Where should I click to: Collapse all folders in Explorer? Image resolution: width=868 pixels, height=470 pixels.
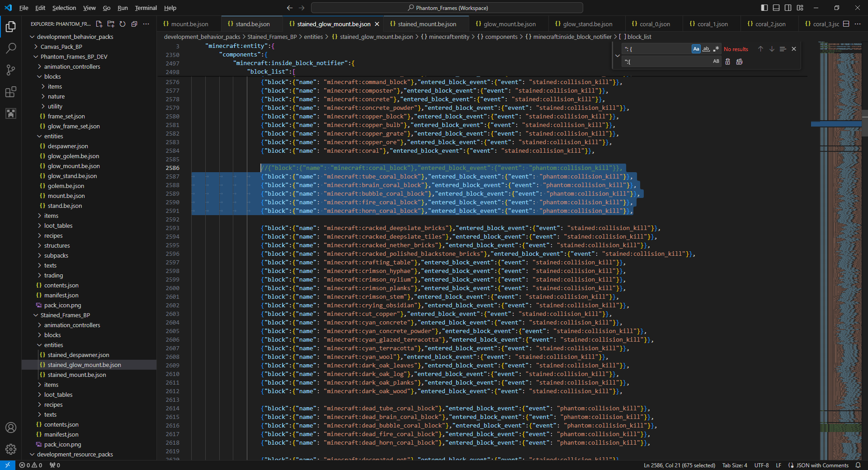(134, 24)
